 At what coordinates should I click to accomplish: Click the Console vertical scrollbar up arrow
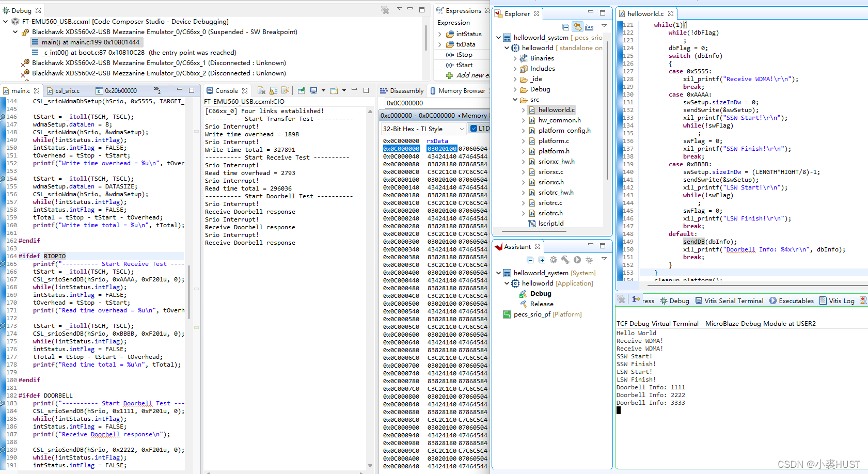click(x=370, y=112)
